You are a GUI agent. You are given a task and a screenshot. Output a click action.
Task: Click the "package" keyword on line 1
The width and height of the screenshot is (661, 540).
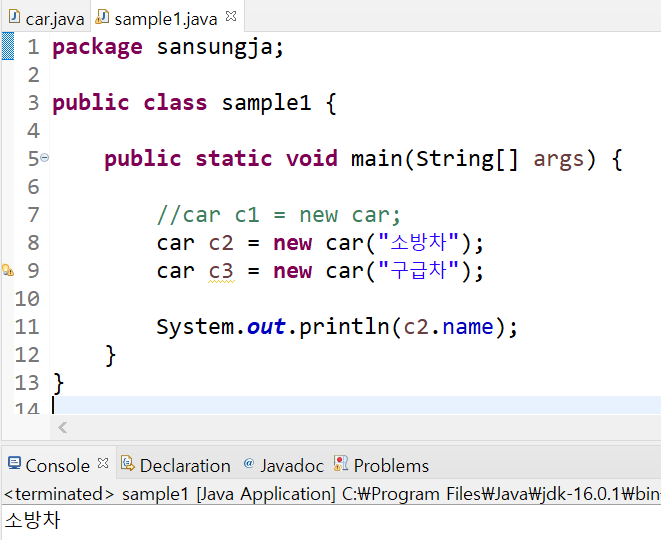(97, 48)
